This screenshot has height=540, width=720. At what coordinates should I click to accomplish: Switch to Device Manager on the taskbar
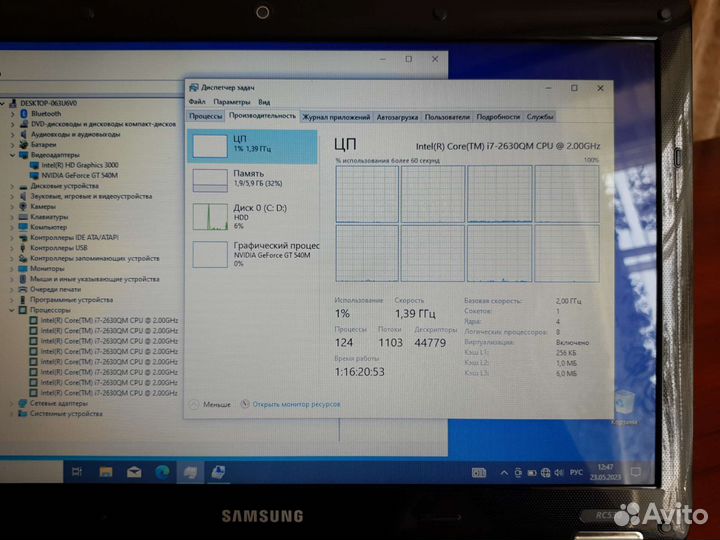190,472
